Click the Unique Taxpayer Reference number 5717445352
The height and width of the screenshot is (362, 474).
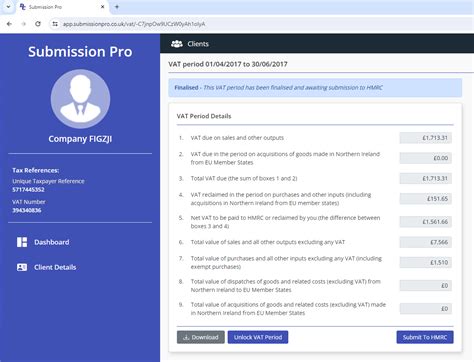[x=28, y=190]
